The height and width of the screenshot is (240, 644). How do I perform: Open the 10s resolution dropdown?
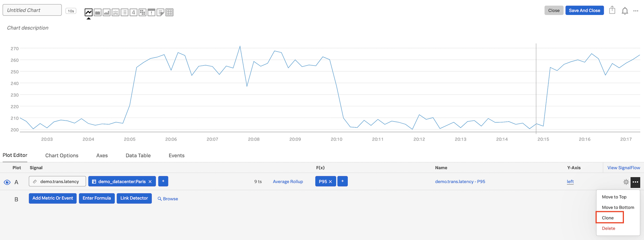(71, 11)
